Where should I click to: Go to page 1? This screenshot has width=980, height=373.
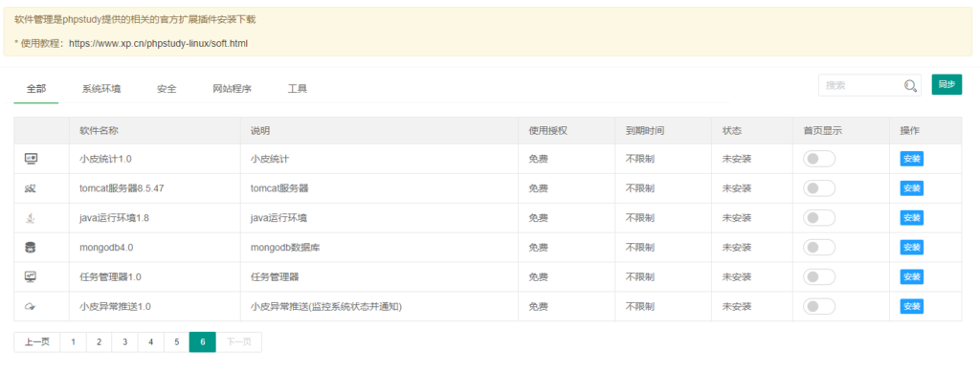pos(73,342)
